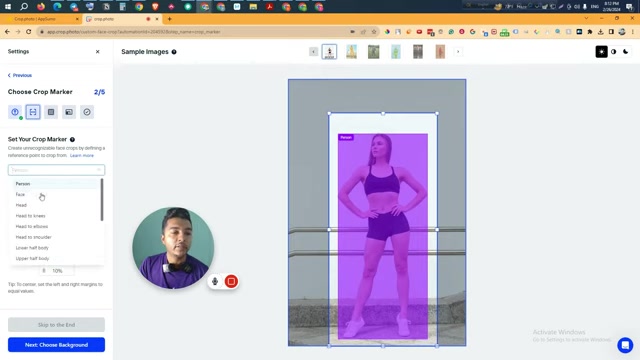640x360 pixels.
Task: Choose Face from the marker list
Action: (x=20, y=195)
